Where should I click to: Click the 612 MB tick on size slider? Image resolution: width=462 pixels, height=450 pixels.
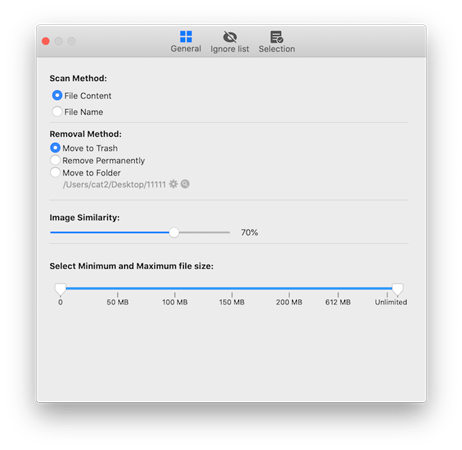[x=338, y=295]
